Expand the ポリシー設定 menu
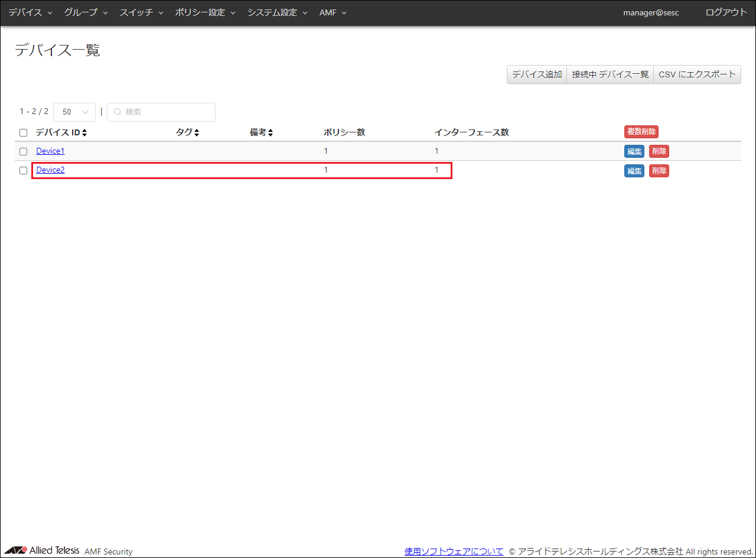The height and width of the screenshot is (558, 756). (x=205, y=12)
